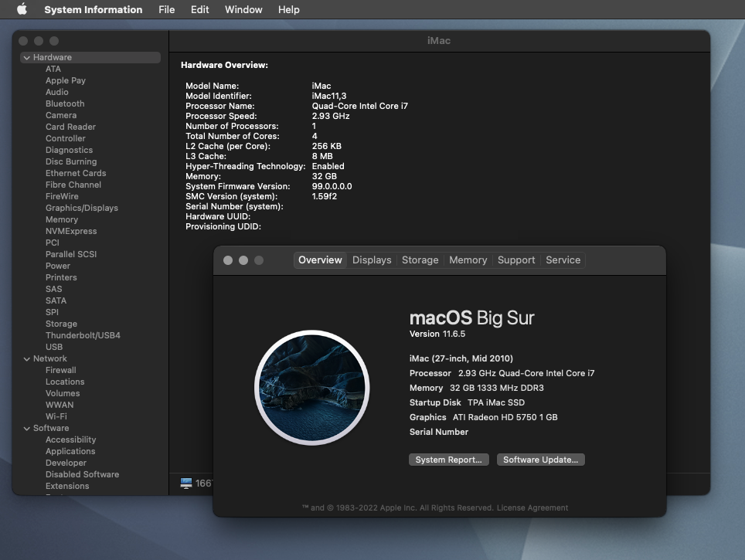Open the File menu

(x=166, y=9)
